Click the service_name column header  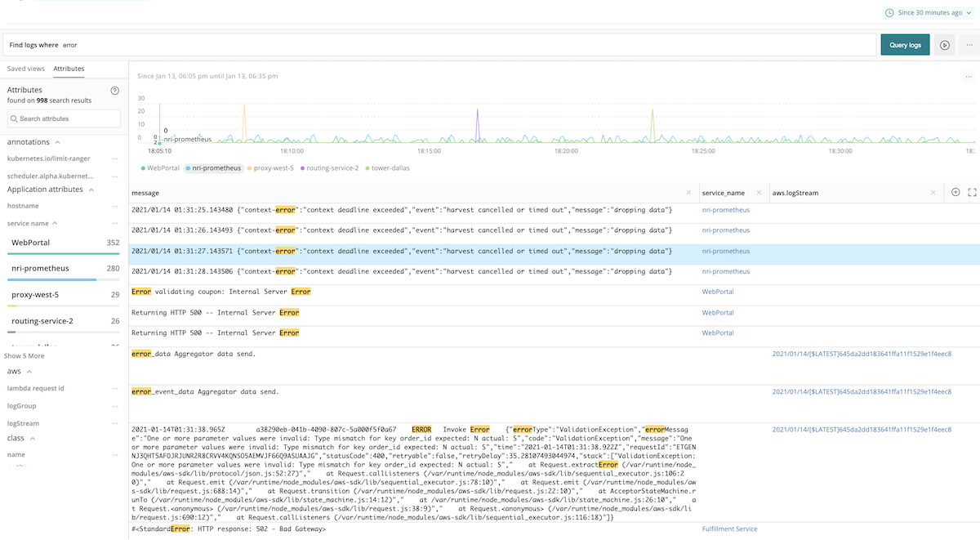724,193
